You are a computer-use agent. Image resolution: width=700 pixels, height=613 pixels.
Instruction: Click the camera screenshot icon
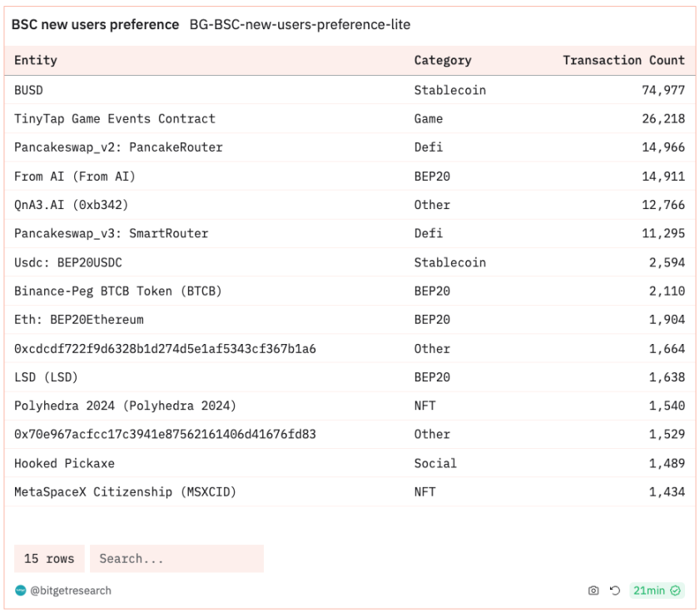593,591
